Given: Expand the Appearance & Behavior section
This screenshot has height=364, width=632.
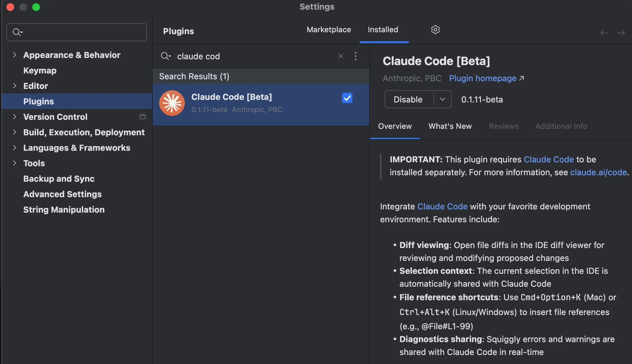Looking at the screenshot, I should click(14, 55).
